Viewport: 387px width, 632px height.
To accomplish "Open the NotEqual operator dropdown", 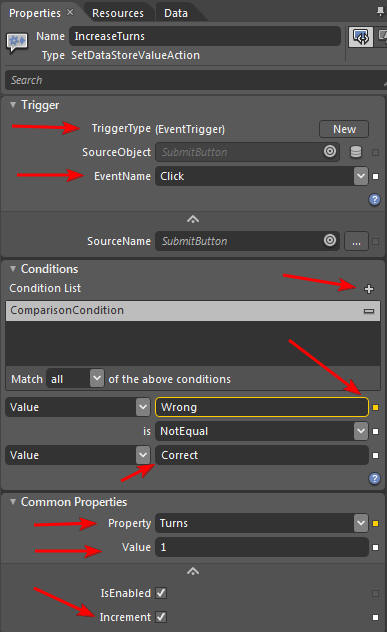I will (361, 431).
